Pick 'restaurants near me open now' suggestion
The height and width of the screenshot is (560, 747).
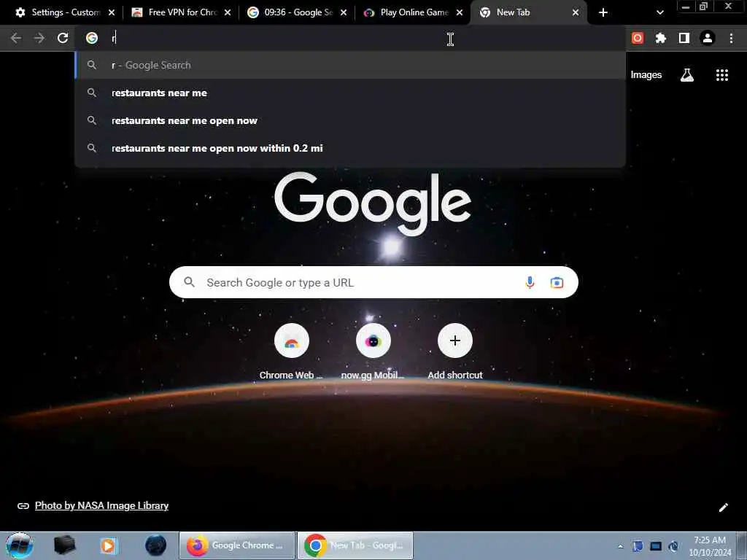350,120
